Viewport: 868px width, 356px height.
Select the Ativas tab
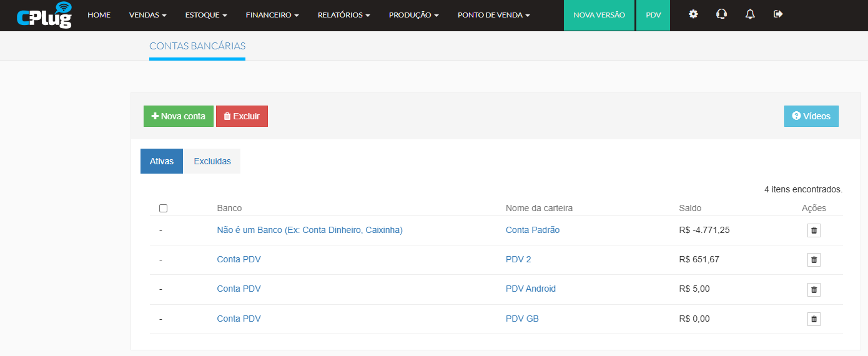(162, 161)
